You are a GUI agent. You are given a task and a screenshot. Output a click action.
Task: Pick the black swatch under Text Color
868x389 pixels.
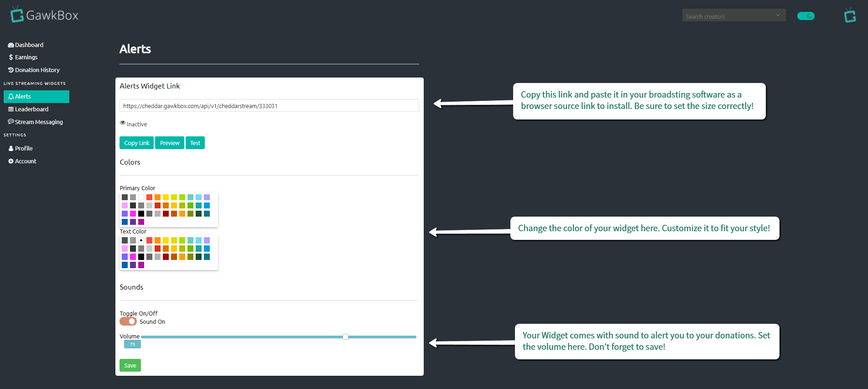141,257
